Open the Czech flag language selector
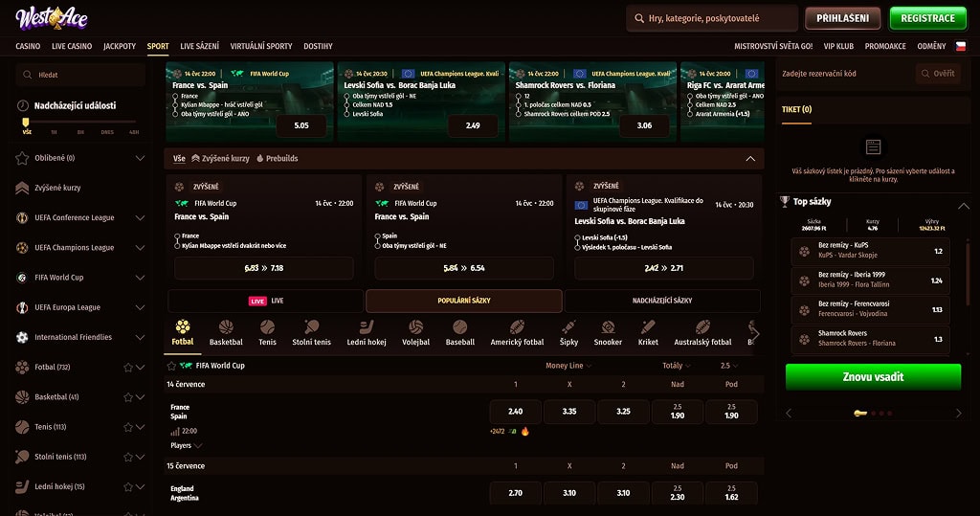The width and height of the screenshot is (980, 516). pos(961,46)
